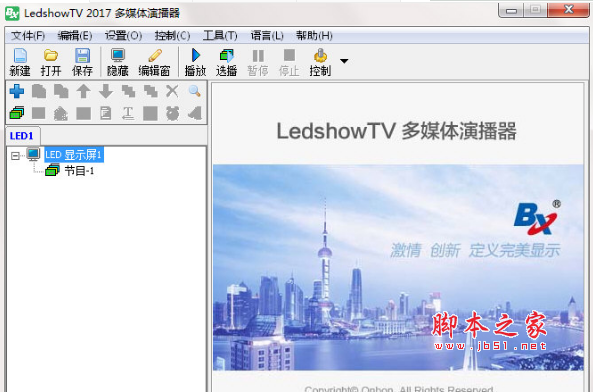Click the LedshowTV 多媒体演播器 heading text
Screen dimensions: 593x392
(x=396, y=131)
